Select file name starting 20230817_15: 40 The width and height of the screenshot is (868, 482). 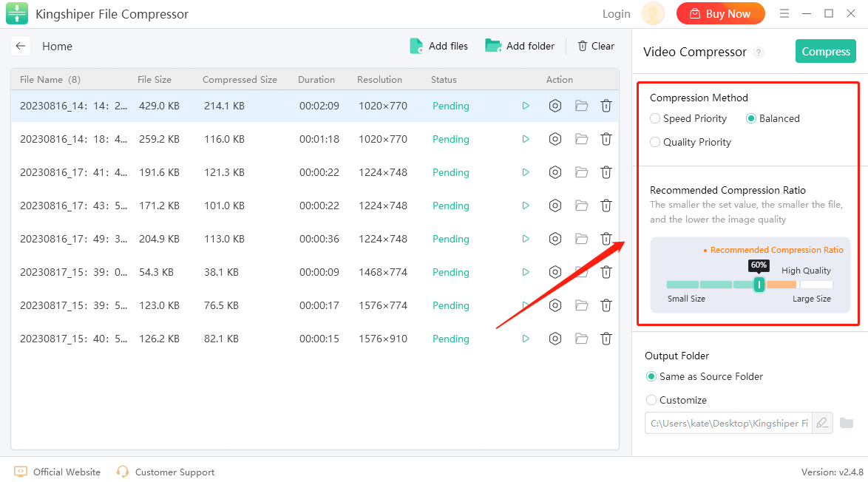74,339
